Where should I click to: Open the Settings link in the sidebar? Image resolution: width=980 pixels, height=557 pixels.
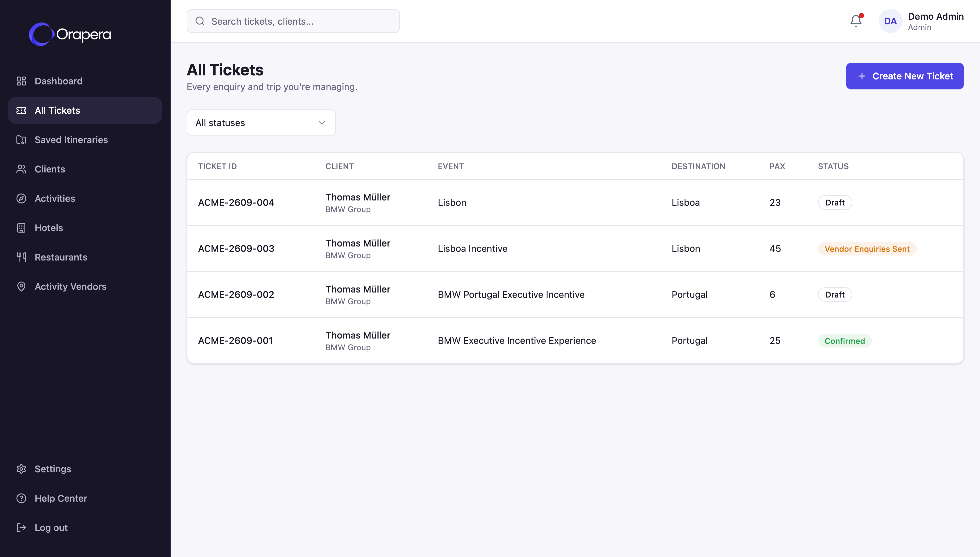(x=85, y=469)
